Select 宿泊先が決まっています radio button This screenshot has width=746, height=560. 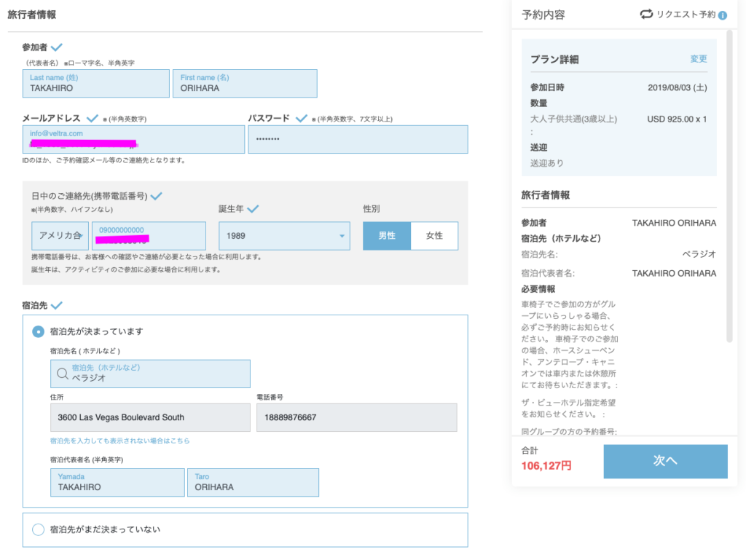pos(38,331)
